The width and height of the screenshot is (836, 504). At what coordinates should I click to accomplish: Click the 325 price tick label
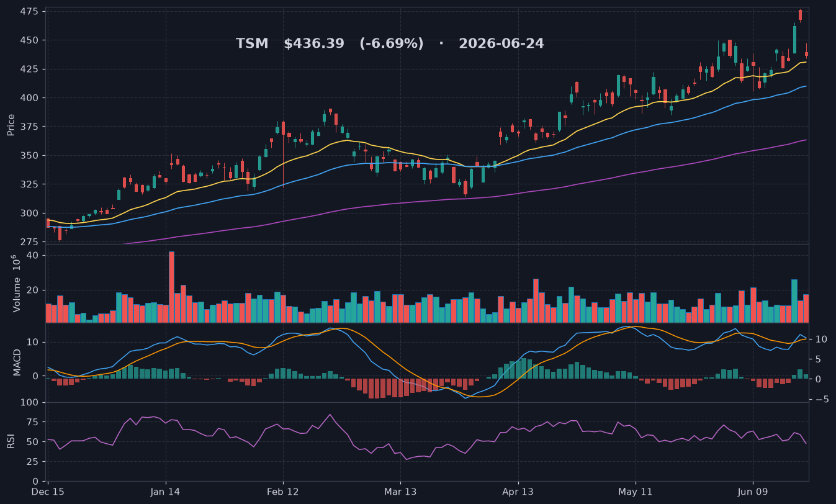(x=29, y=185)
